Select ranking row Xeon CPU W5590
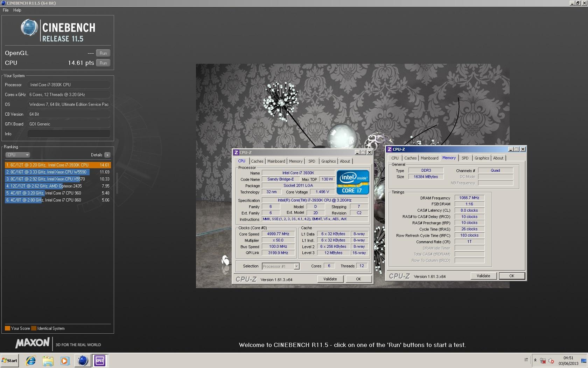 click(58, 172)
